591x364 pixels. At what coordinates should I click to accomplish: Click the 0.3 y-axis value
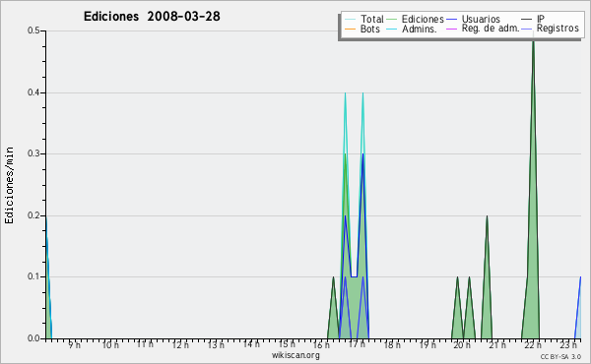pos(33,153)
